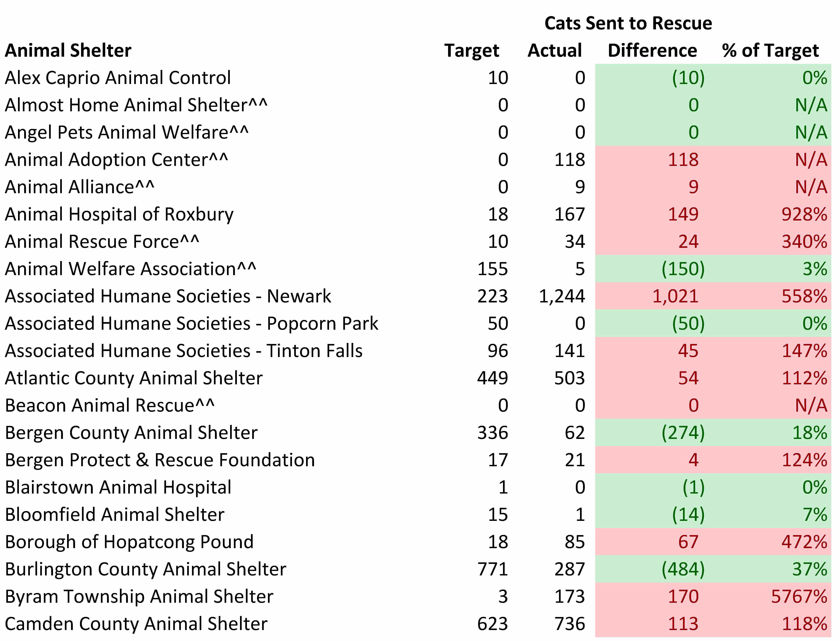Click the 1,244 actual value

pyautogui.click(x=562, y=296)
